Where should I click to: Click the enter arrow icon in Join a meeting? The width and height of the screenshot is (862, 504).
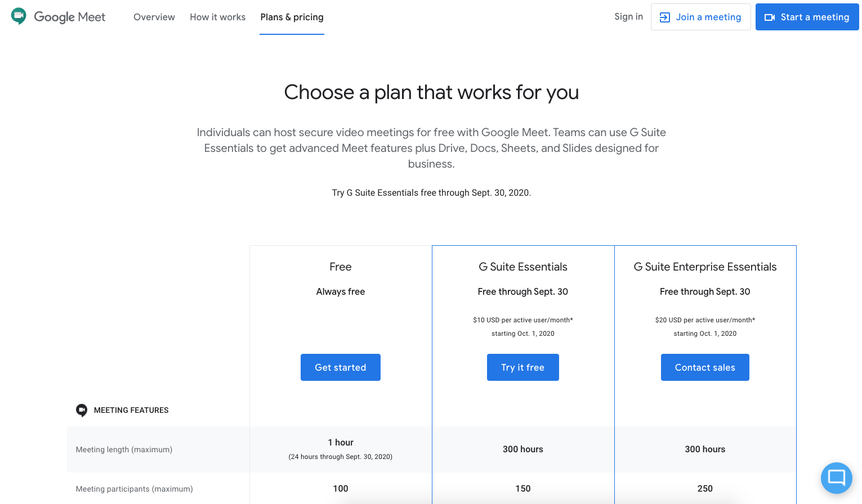tap(665, 17)
